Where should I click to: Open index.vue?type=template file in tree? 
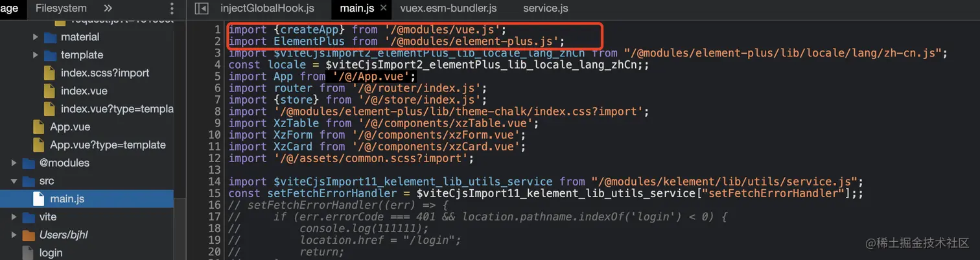point(117,109)
